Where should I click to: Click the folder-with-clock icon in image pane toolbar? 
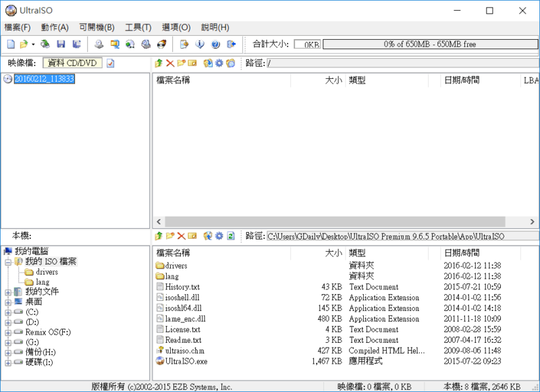click(x=231, y=63)
